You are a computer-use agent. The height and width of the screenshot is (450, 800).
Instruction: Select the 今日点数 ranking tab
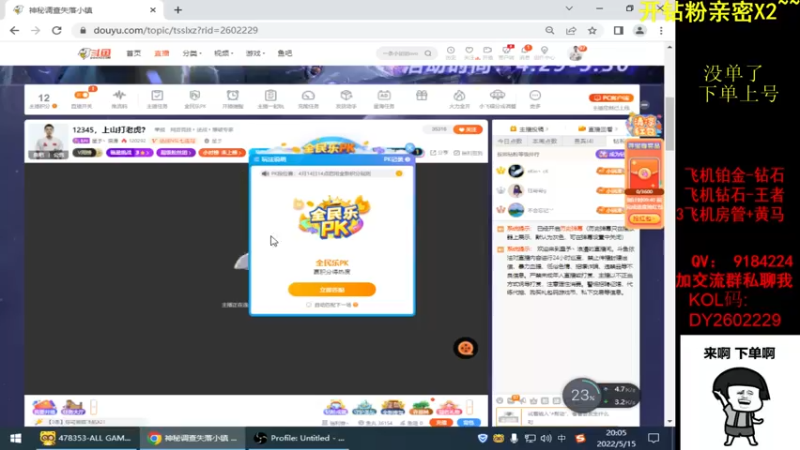pos(510,141)
